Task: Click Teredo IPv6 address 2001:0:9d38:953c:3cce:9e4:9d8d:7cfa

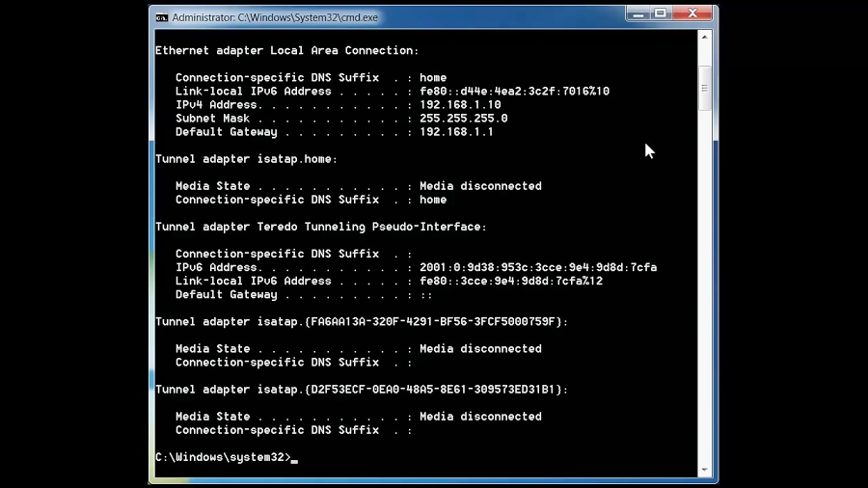Action: pos(538,267)
